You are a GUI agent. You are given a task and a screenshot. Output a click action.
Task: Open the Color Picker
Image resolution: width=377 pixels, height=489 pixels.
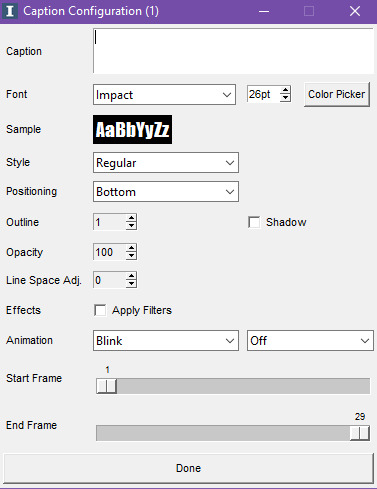337,94
